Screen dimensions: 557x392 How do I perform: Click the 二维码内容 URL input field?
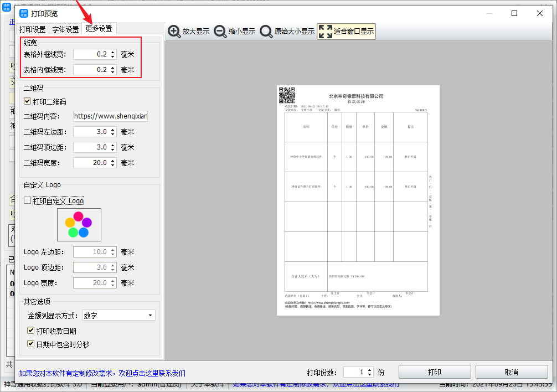coord(110,117)
